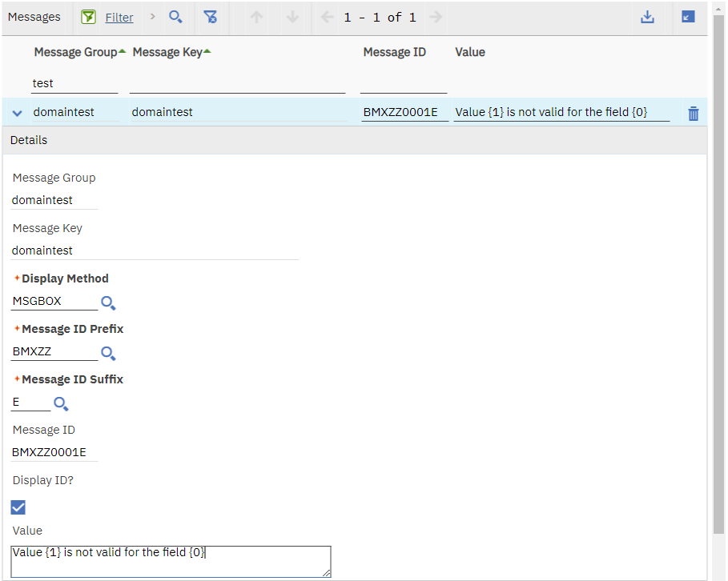The image size is (728, 581).
Task: Click the scrollbar up arrow
Action: pyautogui.click(x=718, y=8)
